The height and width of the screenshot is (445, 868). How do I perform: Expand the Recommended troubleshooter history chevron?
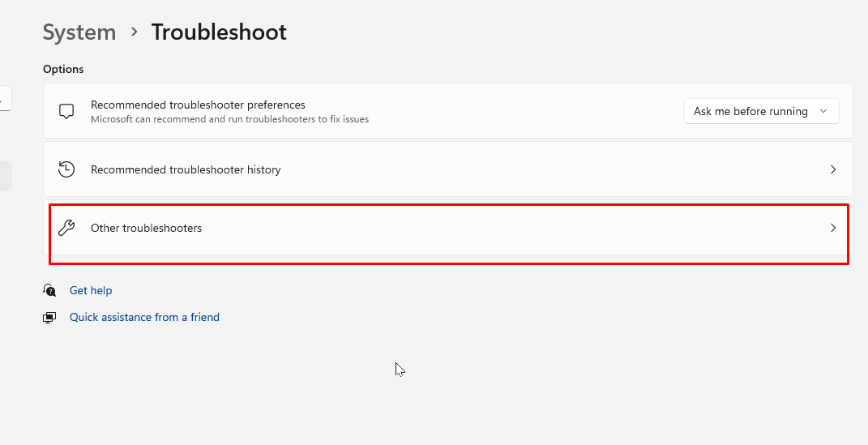pos(832,169)
